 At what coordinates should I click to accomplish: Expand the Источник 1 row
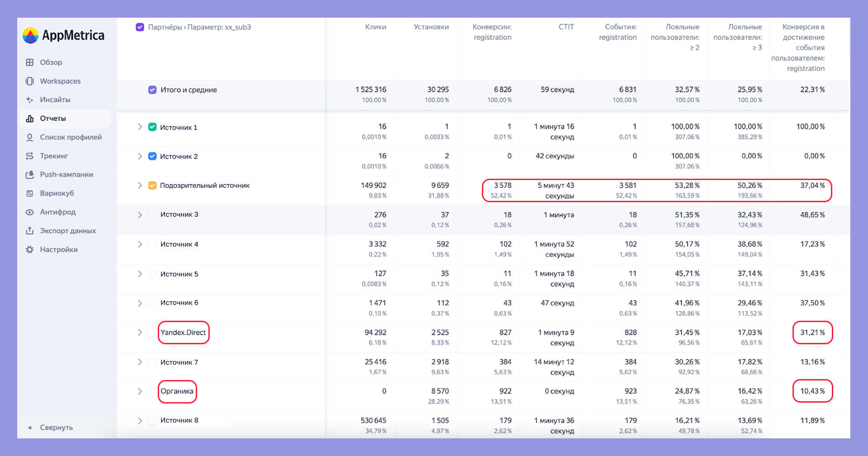click(x=140, y=127)
